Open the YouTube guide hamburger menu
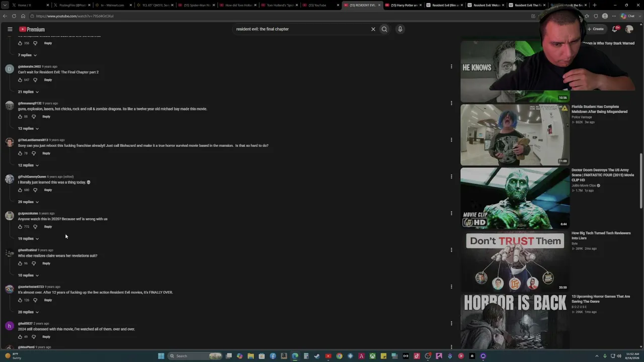Image resolution: width=644 pixels, height=362 pixels. [10, 29]
